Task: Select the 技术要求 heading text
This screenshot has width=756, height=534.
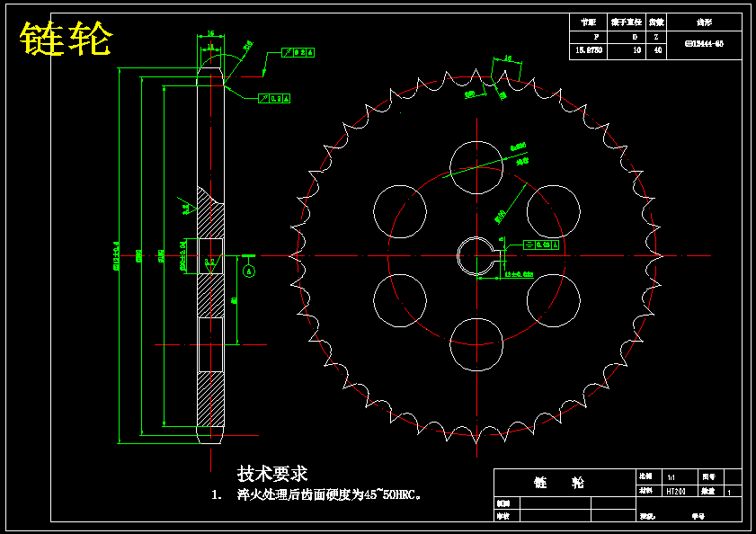Action: (x=272, y=473)
